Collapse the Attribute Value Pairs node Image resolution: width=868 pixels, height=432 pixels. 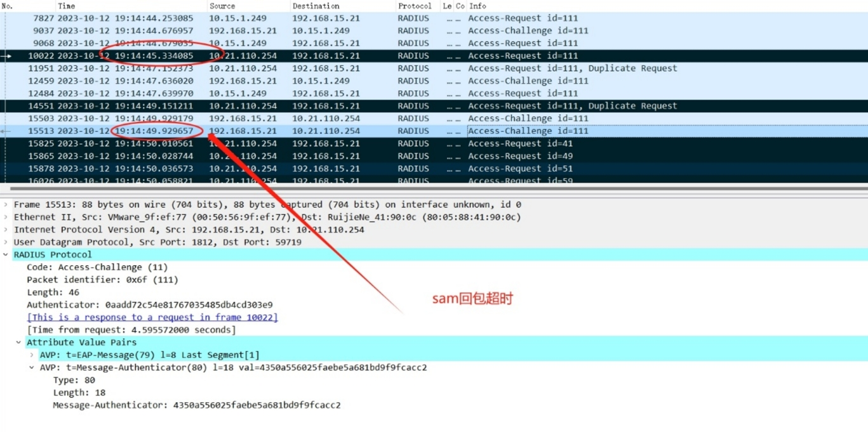coord(19,343)
